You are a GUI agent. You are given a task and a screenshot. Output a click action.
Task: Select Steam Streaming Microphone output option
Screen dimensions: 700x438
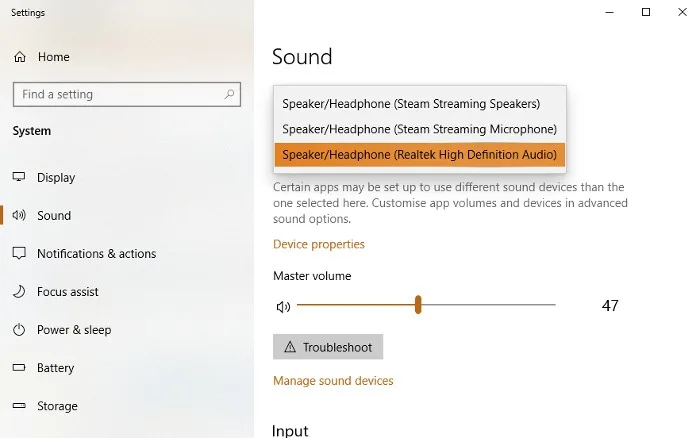coord(420,129)
